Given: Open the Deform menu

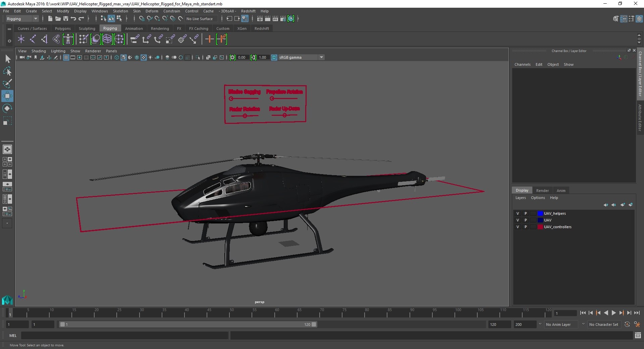Looking at the screenshot, I should click(152, 11).
